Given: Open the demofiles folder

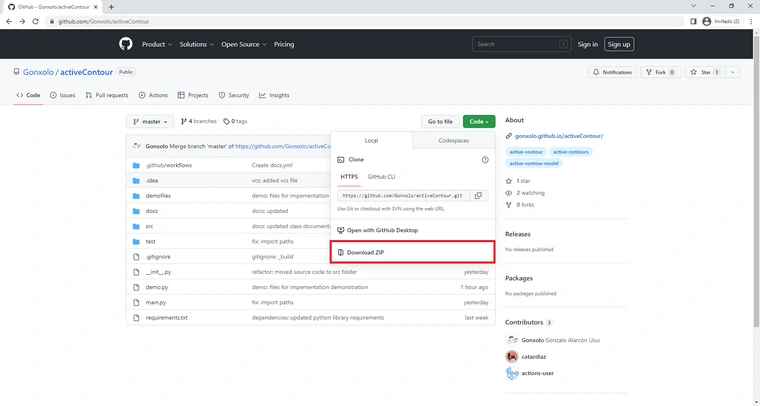Looking at the screenshot, I should pos(158,196).
